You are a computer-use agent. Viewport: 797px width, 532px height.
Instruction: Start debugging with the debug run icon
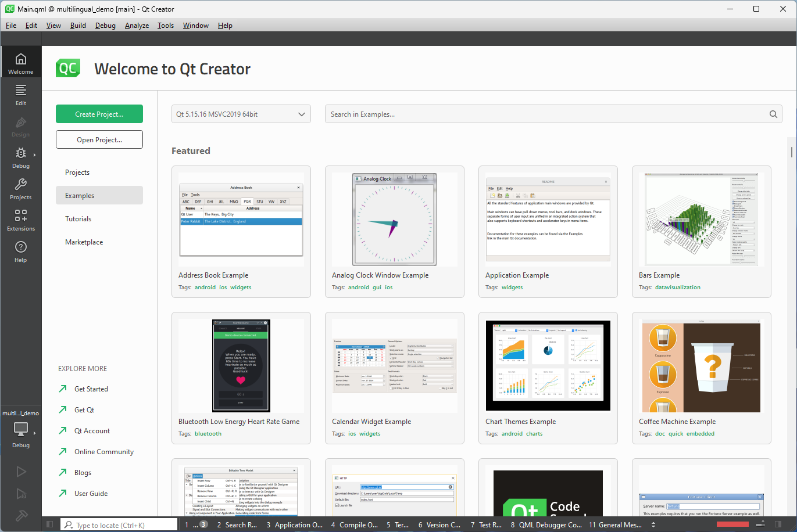click(x=21, y=493)
